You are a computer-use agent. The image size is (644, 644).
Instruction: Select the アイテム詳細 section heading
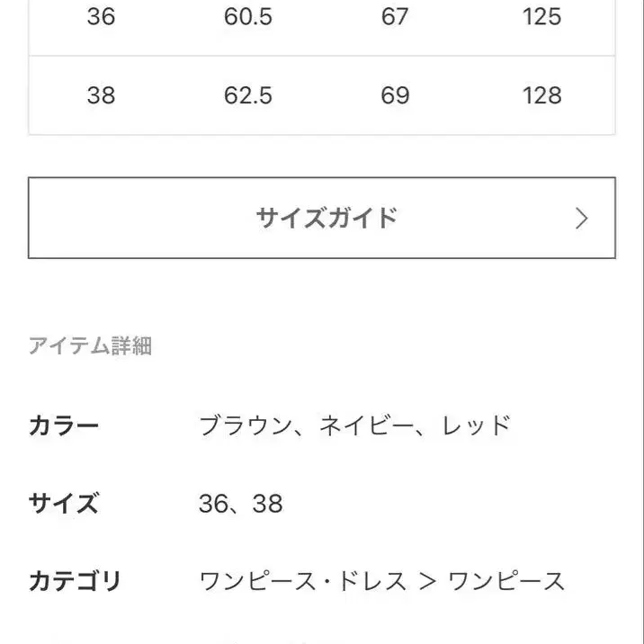[90, 345]
